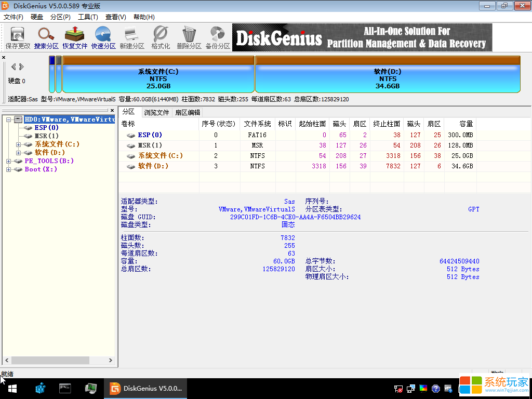
Task: Open the 查看(V) menu
Action: [x=116, y=17]
